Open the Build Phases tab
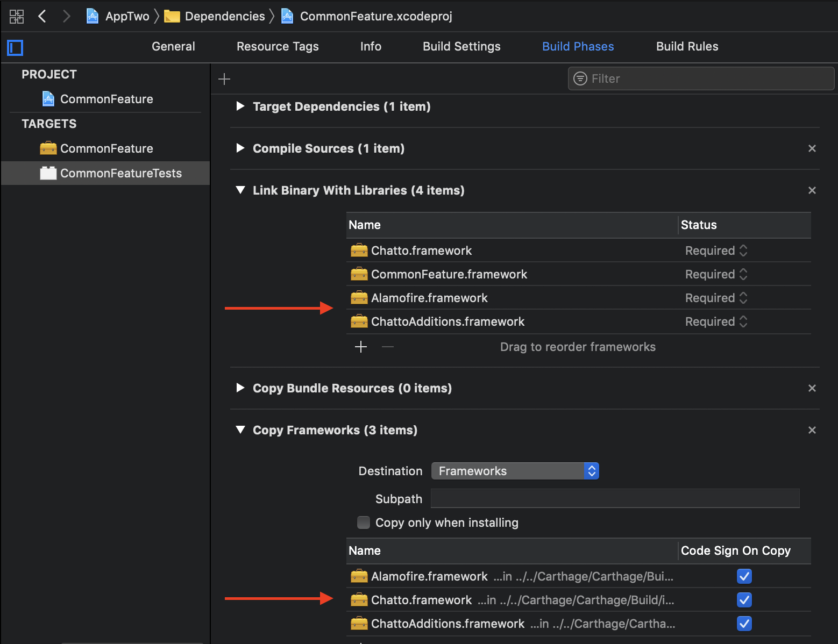Screen dimensions: 838x644 (578, 46)
